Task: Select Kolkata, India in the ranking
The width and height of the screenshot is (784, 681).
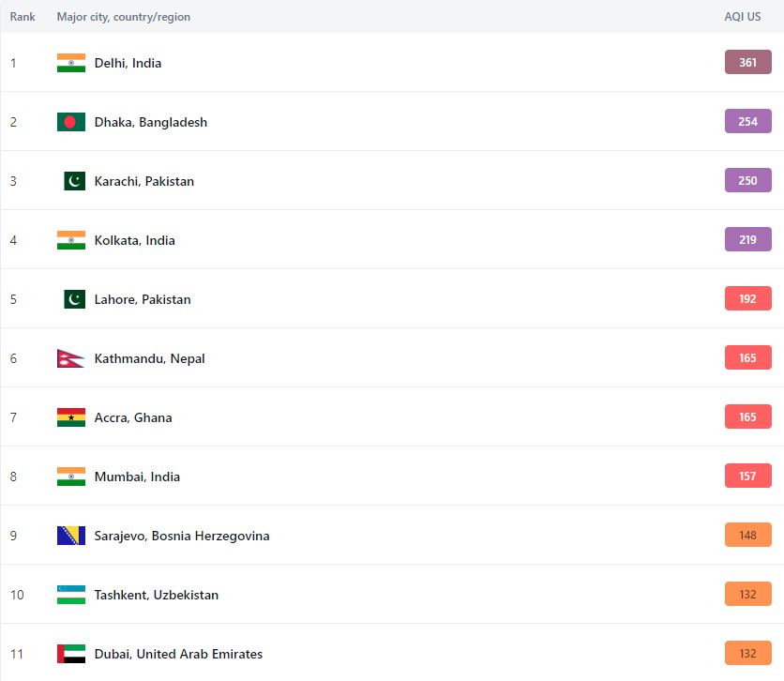Action: point(134,240)
